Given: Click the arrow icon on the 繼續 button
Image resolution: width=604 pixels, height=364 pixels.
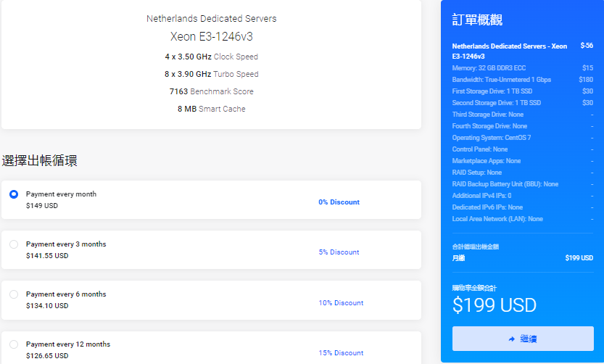Looking at the screenshot, I should (511, 339).
